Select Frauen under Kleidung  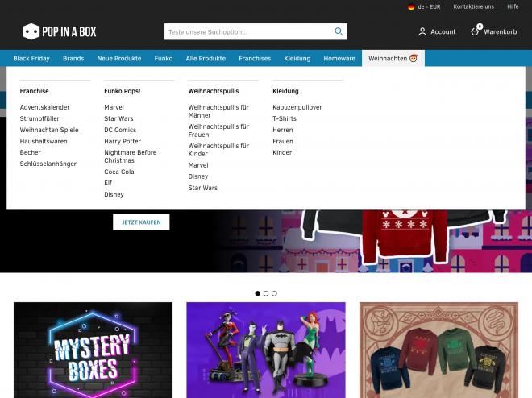tap(283, 141)
